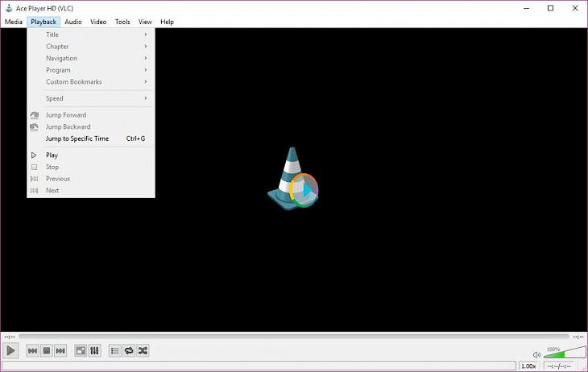Expand the Chapter submenu

(91, 47)
